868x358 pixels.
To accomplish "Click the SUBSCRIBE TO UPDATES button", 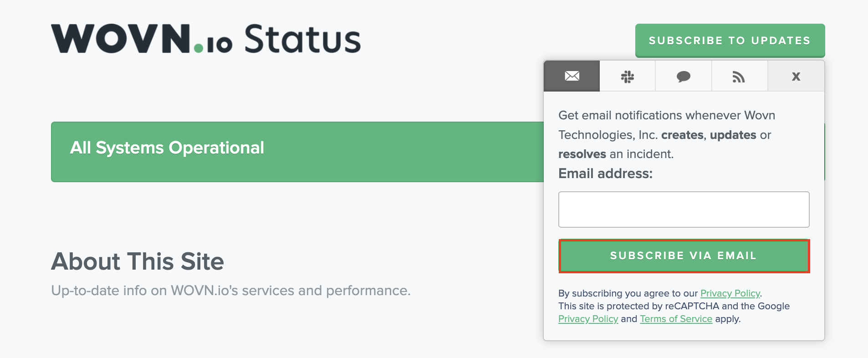I will (x=729, y=40).
